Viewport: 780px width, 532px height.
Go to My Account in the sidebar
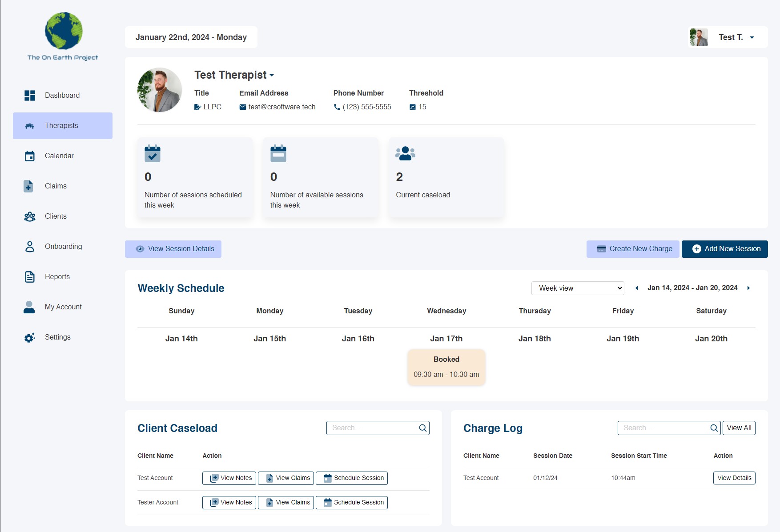click(x=29, y=307)
